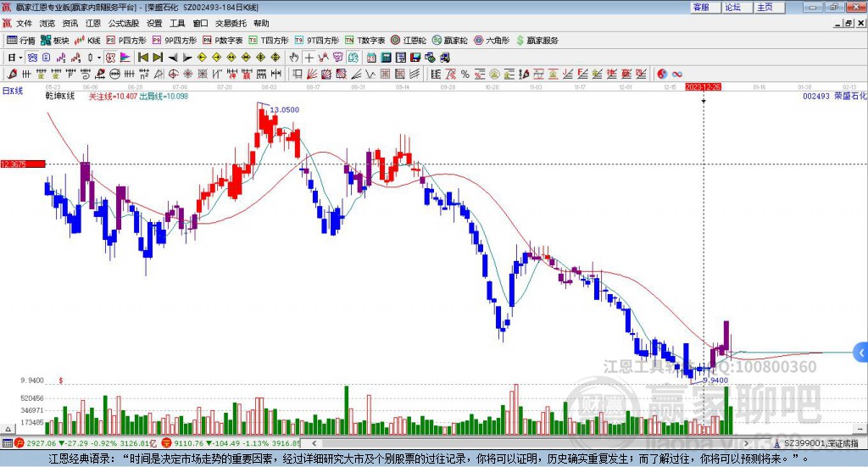This screenshot has height=467, width=868.
Task: Open the 行情 quotes view
Action: [x=21, y=41]
